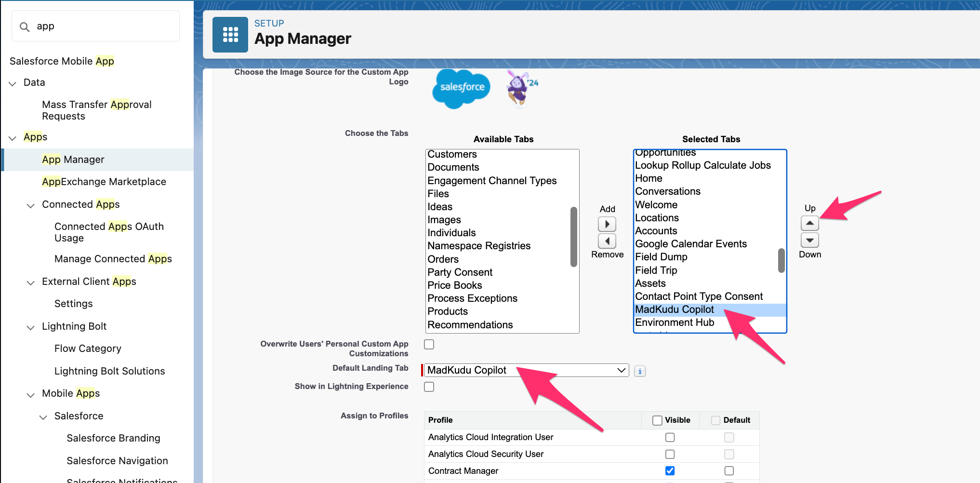Check Default for Contract Manager
The image size is (980, 483).
tap(729, 470)
